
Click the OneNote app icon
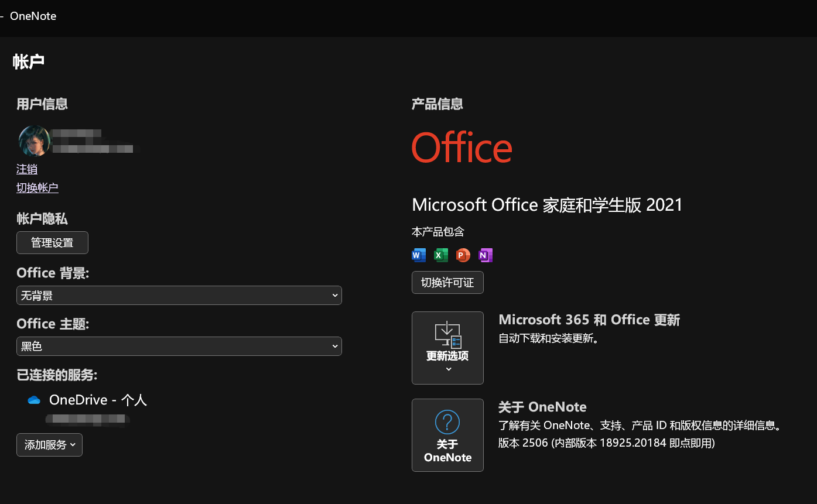coord(486,255)
